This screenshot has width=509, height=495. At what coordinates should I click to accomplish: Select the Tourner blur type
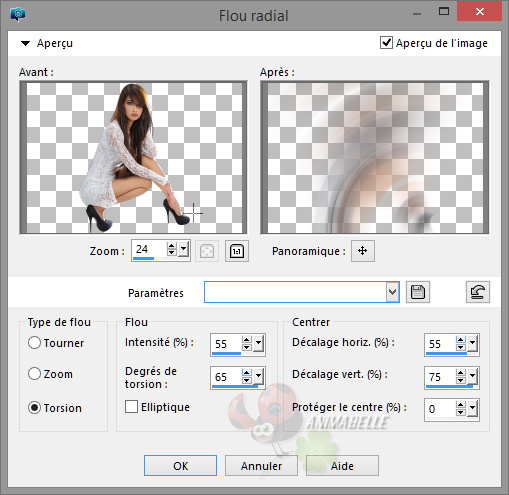point(34,343)
